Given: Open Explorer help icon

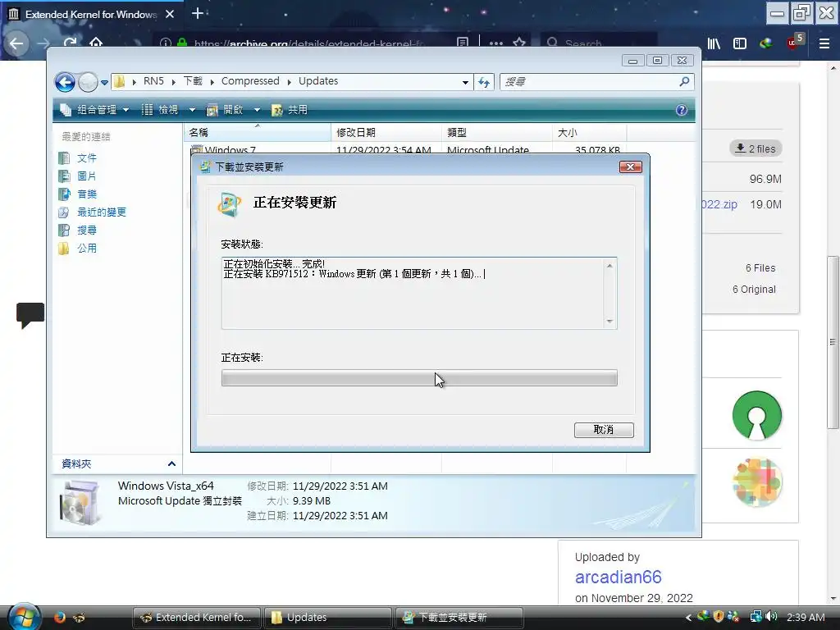Looking at the screenshot, I should tap(681, 110).
